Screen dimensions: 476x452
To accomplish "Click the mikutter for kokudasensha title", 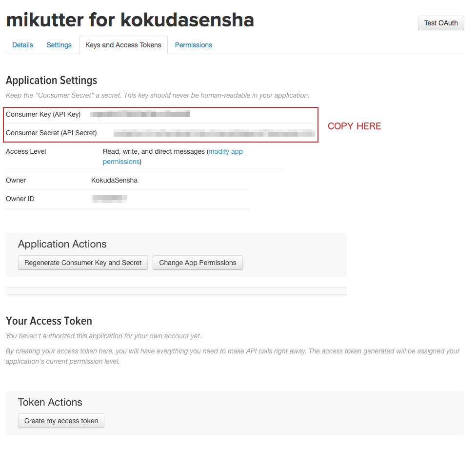I will point(130,20).
